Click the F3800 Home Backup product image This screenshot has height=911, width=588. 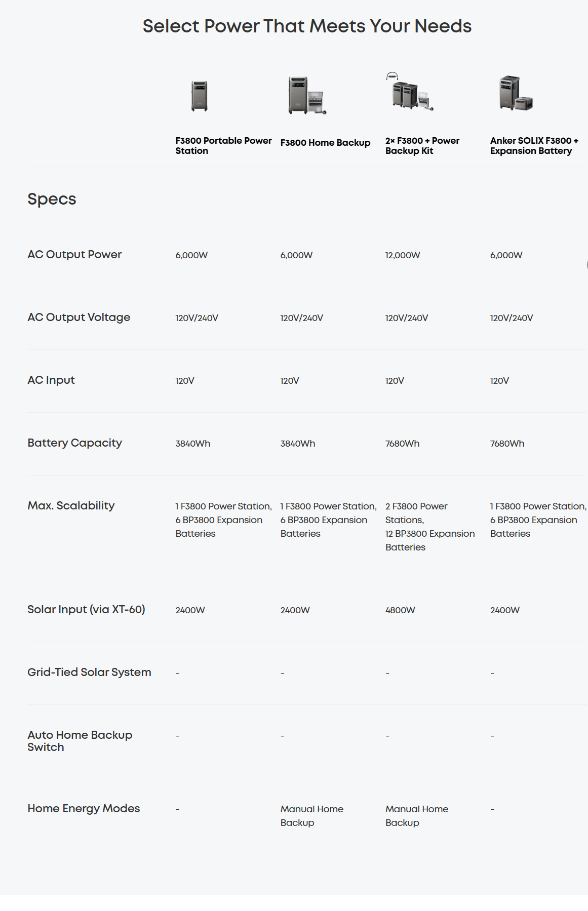point(306,95)
